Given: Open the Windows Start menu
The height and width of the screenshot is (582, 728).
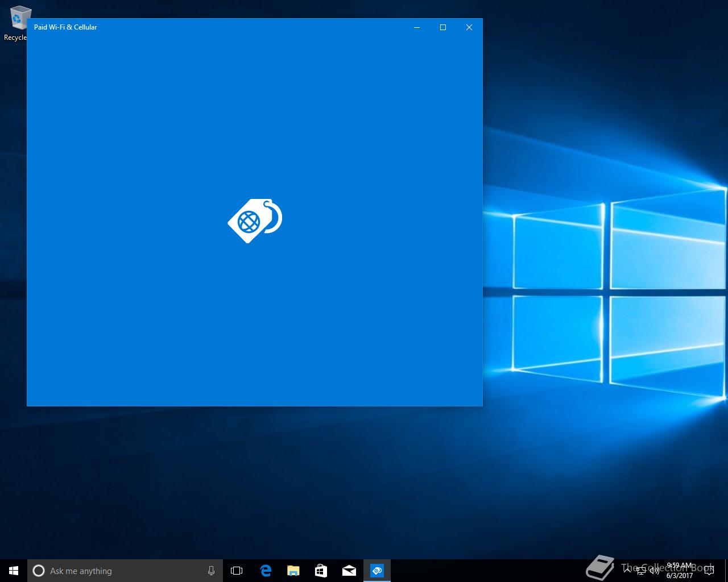Looking at the screenshot, I should [x=14, y=571].
